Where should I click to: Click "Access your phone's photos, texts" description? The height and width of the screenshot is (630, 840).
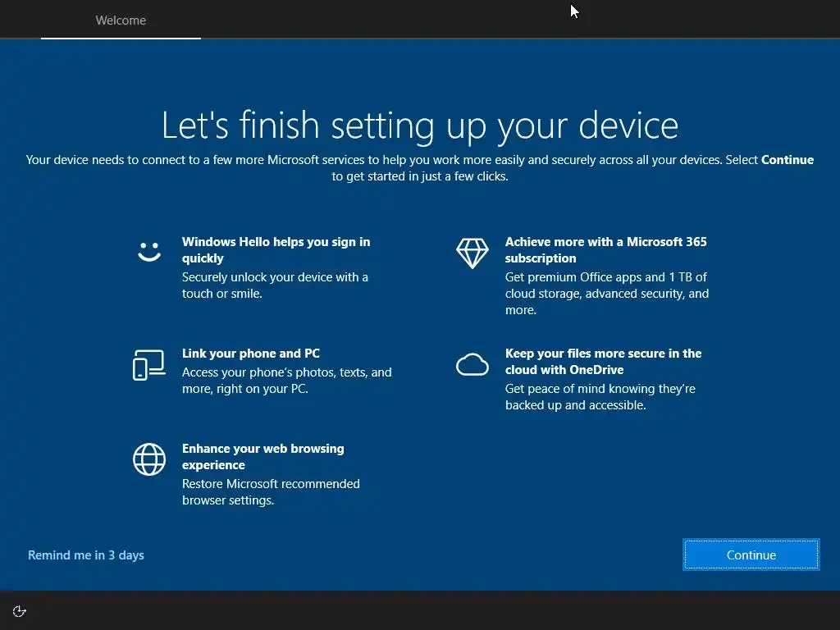point(286,381)
